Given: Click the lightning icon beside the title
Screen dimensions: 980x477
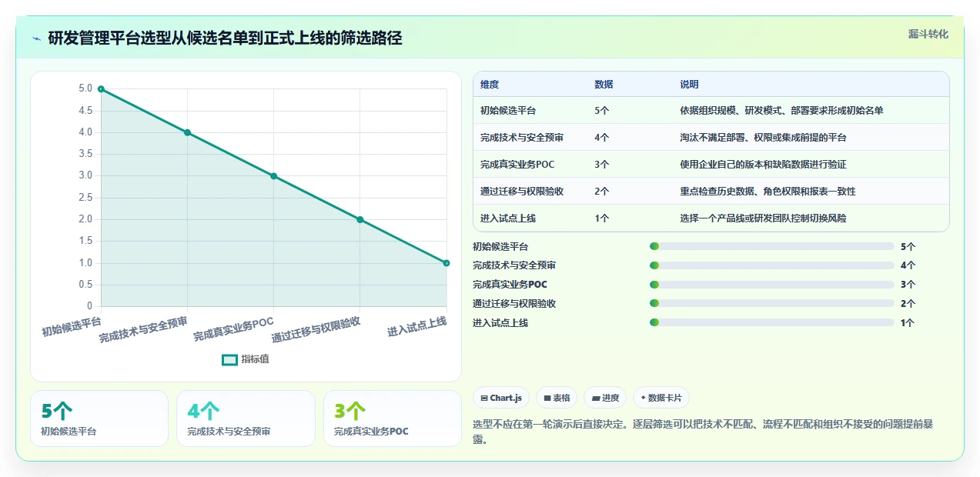Looking at the screenshot, I should pos(36,38).
